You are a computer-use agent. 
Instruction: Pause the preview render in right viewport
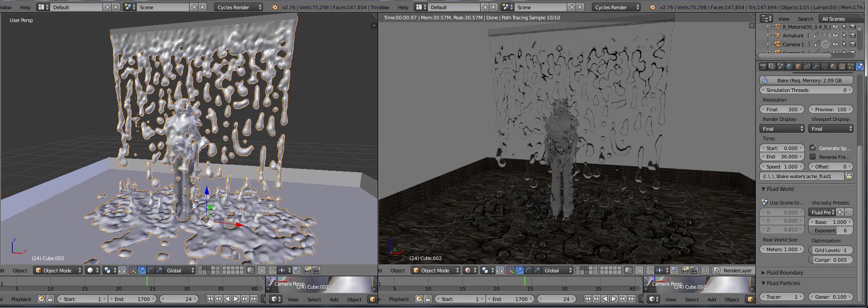click(705, 270)
